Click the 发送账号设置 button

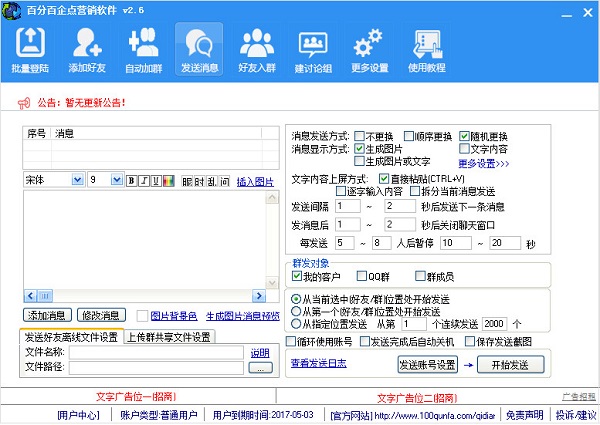(427, 365)
